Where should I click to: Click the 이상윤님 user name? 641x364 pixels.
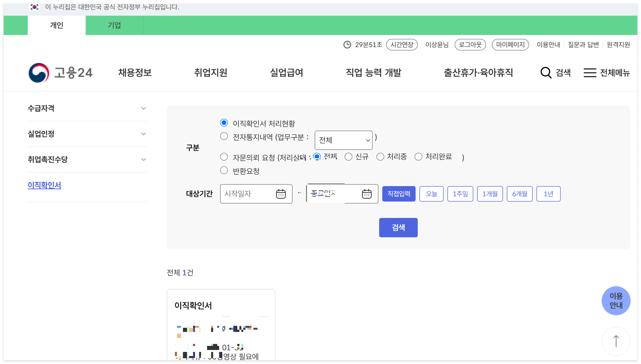(437, 45)
